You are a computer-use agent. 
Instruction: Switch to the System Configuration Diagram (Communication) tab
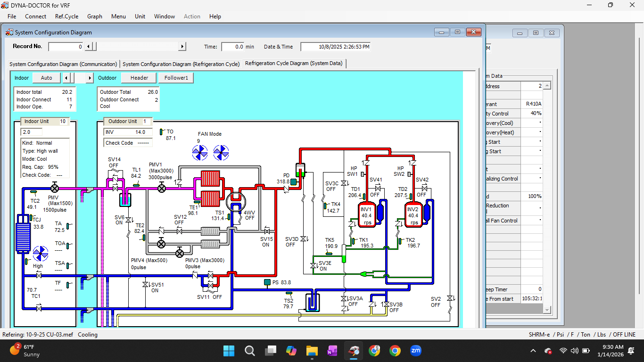63,64
